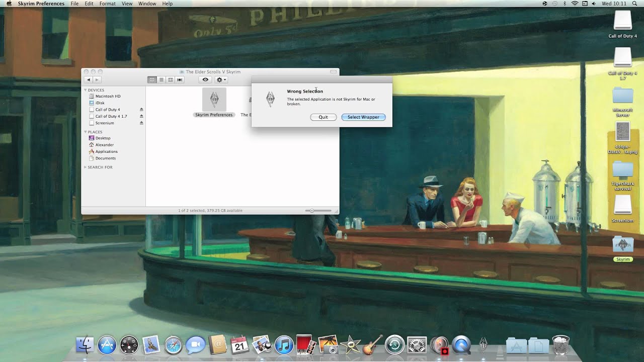Image resolution: width=644 pixels, height=362 pixels.
Task: Open the Finder Action gear dropdown
Action: [x=221, y=79]
